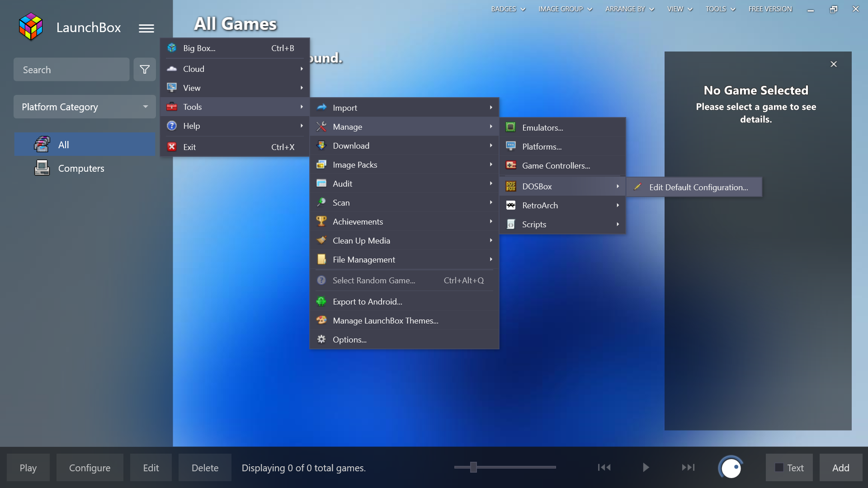
Task: Open Manage LaunchBox Themes
Action: pyautogui.click(x=385, y=320)
